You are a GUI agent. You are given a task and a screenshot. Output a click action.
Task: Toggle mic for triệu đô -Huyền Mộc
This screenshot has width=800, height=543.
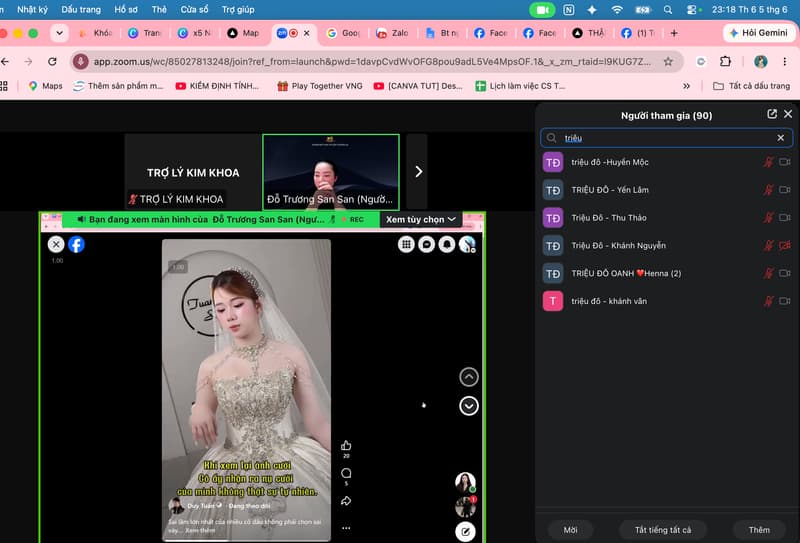[768, 162]
